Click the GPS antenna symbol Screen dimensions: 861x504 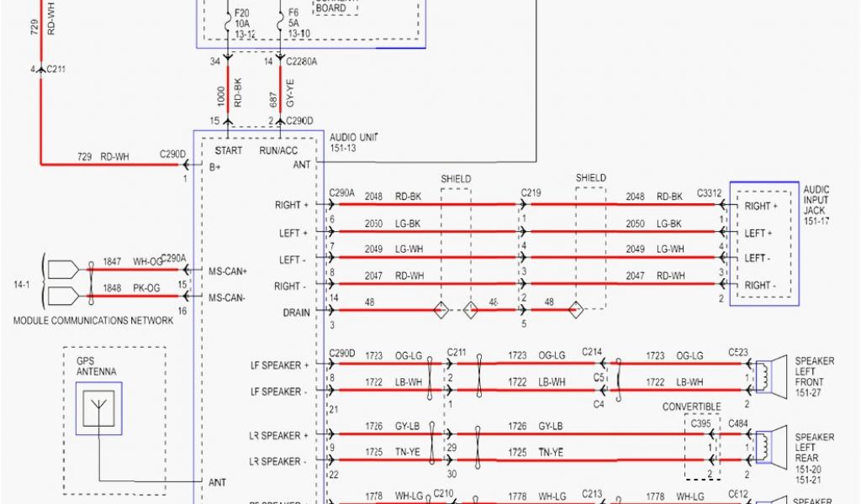click(98, 408)
